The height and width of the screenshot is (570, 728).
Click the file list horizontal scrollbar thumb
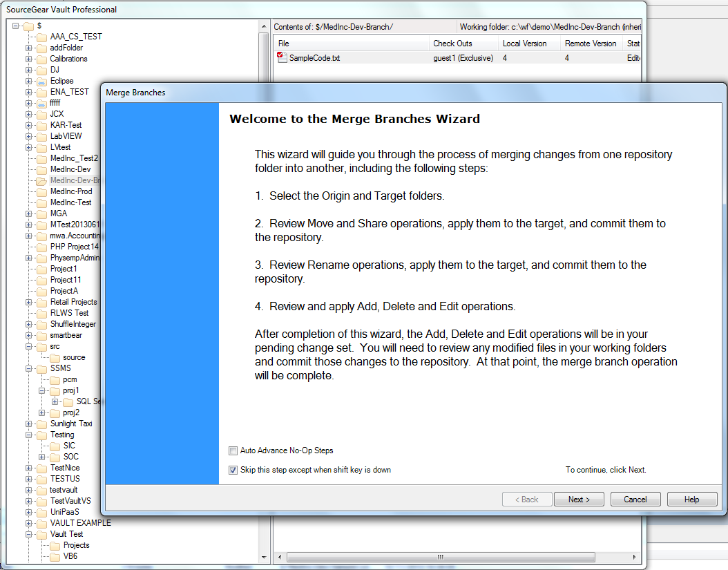(x=441, y=557)
